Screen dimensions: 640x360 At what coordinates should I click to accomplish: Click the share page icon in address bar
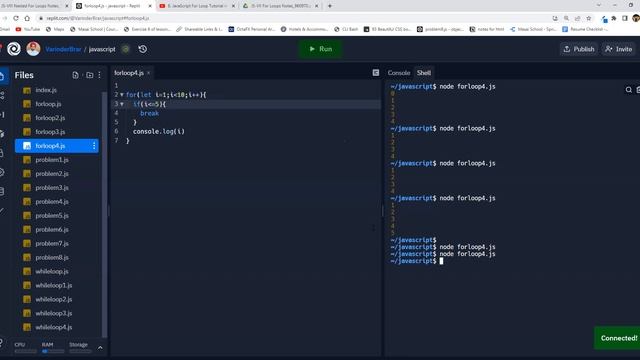point(578,18)
